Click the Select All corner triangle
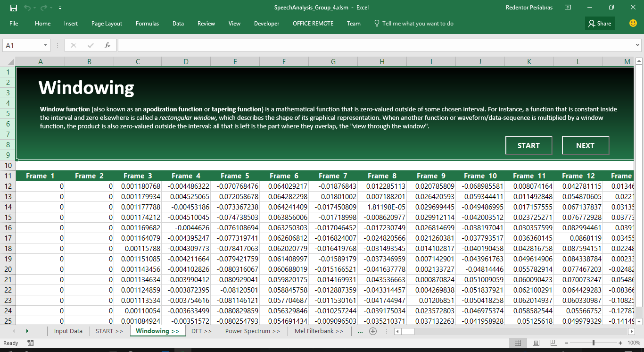This screenshot has width=644, height=352. pyautogui.click(x=8, y=62)
